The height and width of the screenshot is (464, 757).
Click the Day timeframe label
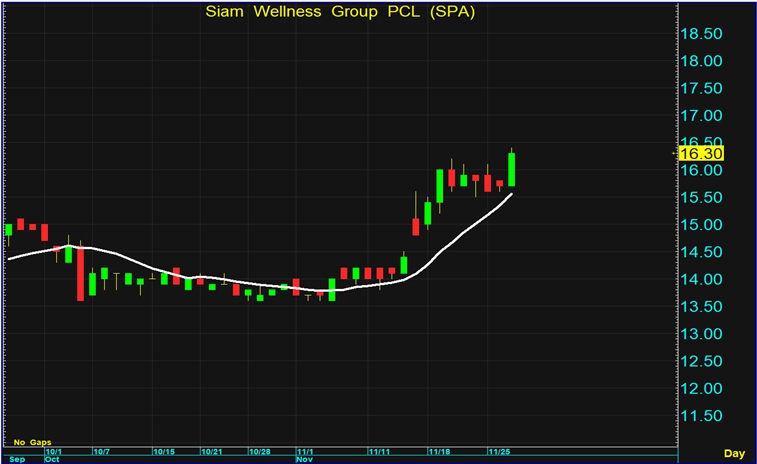(734, 453)
